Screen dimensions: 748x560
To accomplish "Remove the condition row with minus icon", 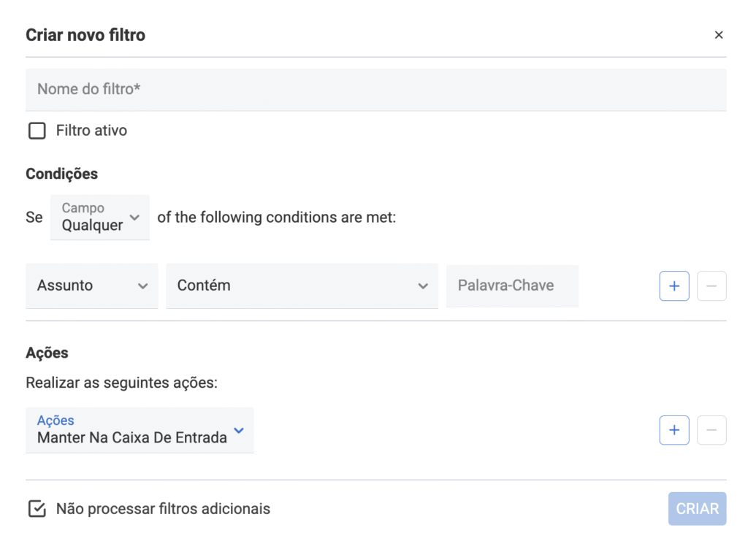I will click(711, 286).
